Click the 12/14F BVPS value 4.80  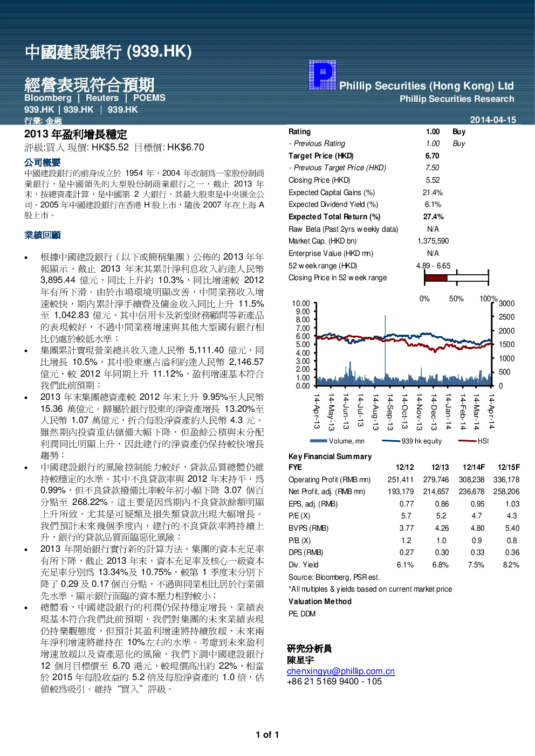[477, 528]
